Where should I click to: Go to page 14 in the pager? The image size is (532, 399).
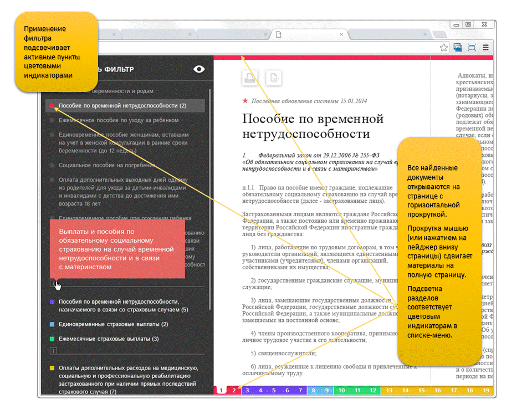pyautogui.click(x=406, y=390)
